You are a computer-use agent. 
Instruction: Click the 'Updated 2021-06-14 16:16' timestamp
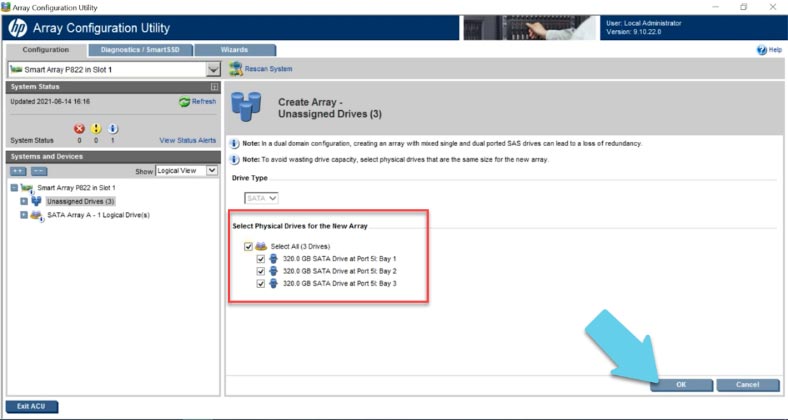point(50,101)
